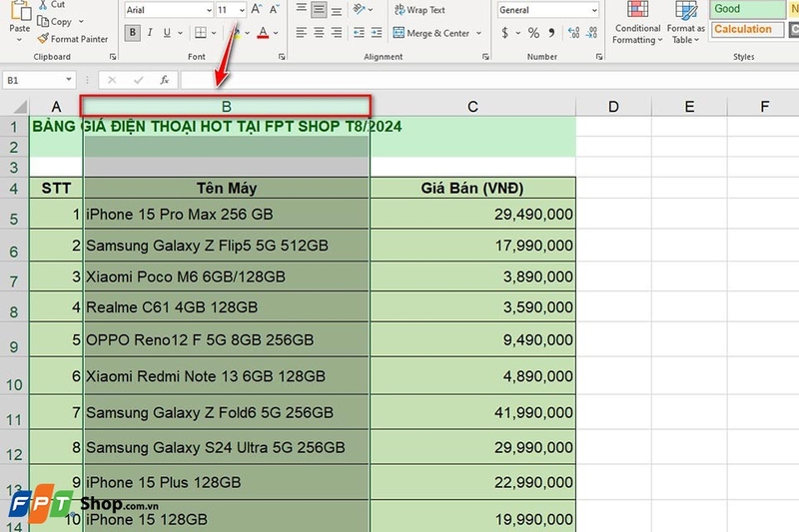This screenshot has width=799, height=532.
Task: Click the Align Left icon
Action: pos(302,33)
